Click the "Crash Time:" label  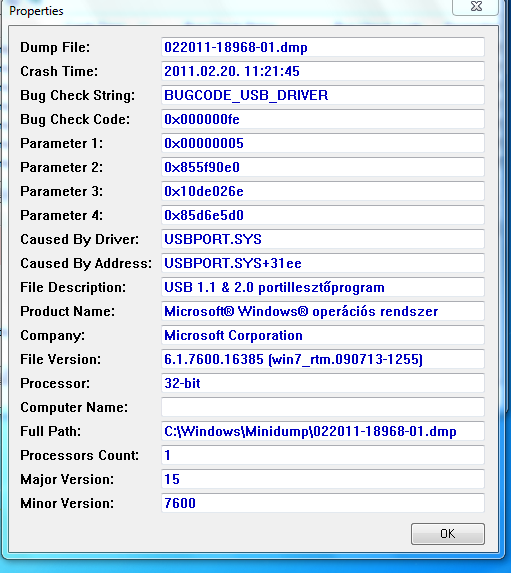(x=59, y=71)
